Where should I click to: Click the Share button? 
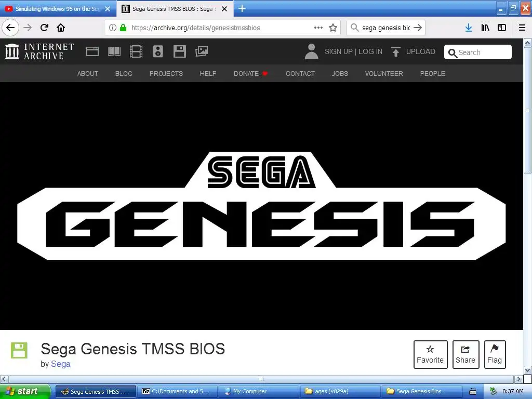point(465,354)
